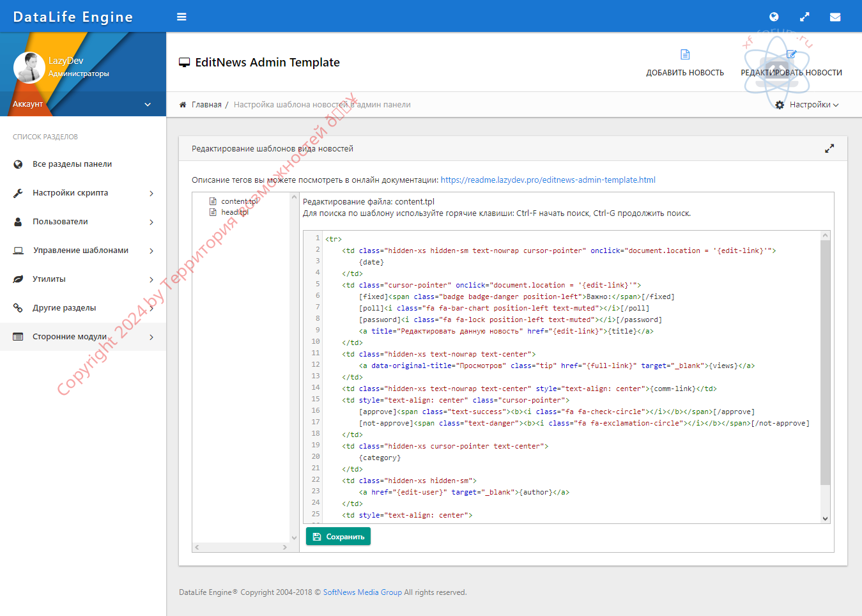Click the leaf icon beside Утилиты
This screenshot has height=616, width=862.
pyautogui.click(x=18, y=279)
